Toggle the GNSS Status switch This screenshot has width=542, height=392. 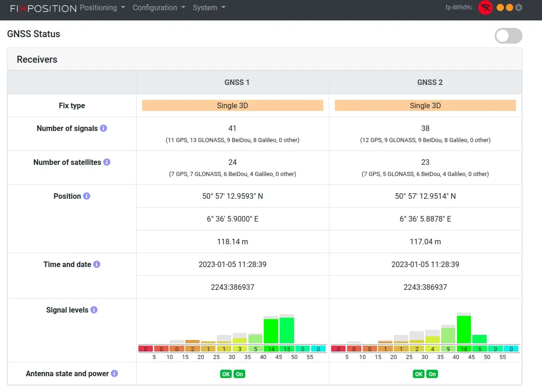click(x=508, y=36)
